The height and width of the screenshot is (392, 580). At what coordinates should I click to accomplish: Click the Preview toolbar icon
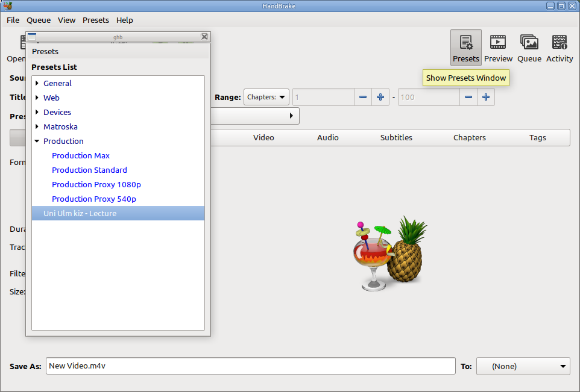(498, 47)
